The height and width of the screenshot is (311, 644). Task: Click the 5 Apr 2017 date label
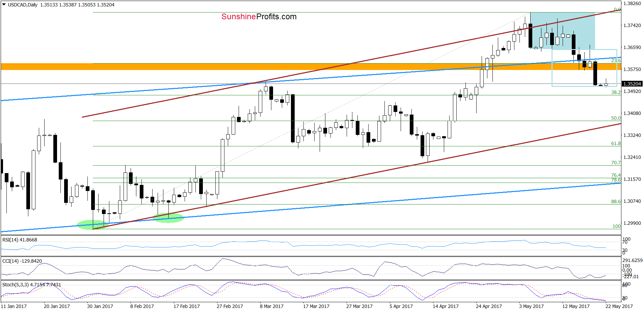pos(401,306)
